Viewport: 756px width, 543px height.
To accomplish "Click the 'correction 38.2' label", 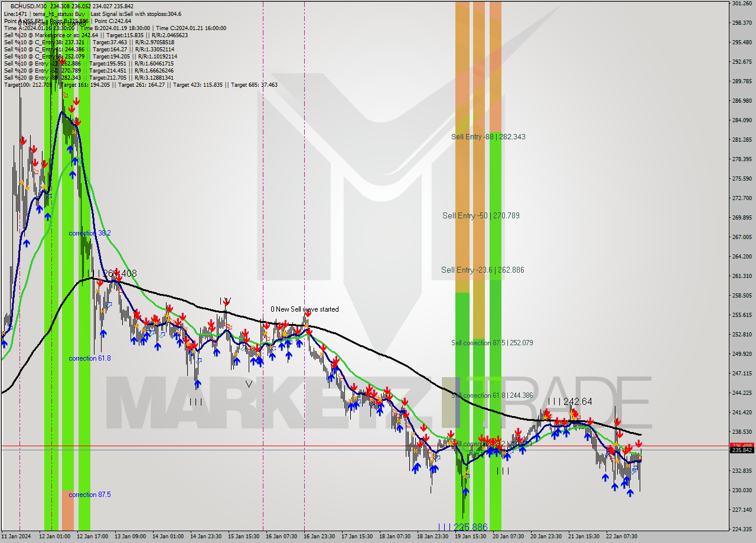I will tap(90, 233).
